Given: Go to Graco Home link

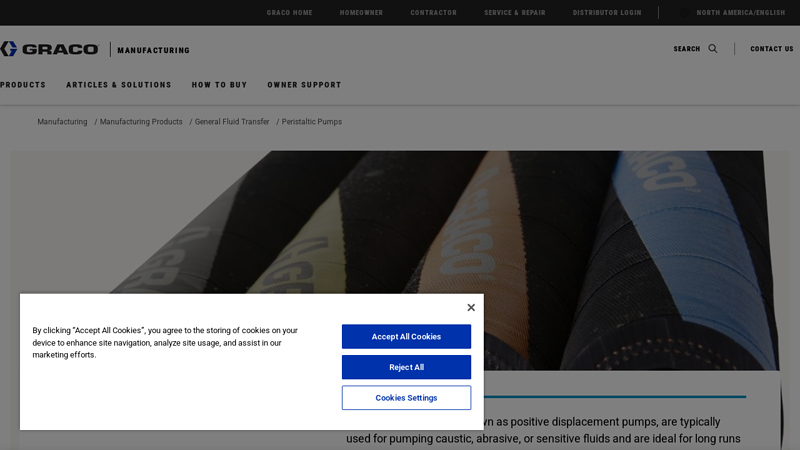Looking at the screenshot, I should [289, 13].
